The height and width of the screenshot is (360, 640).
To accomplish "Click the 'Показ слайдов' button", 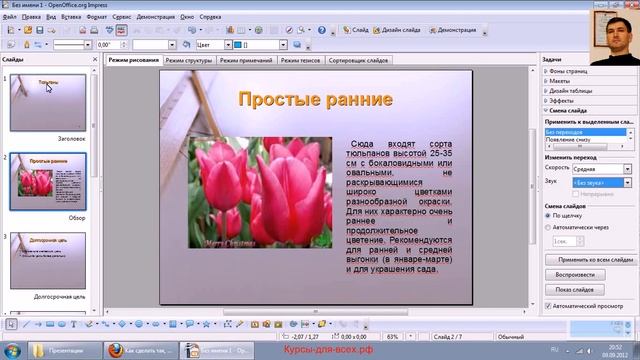I will click(x=575, y=290).
